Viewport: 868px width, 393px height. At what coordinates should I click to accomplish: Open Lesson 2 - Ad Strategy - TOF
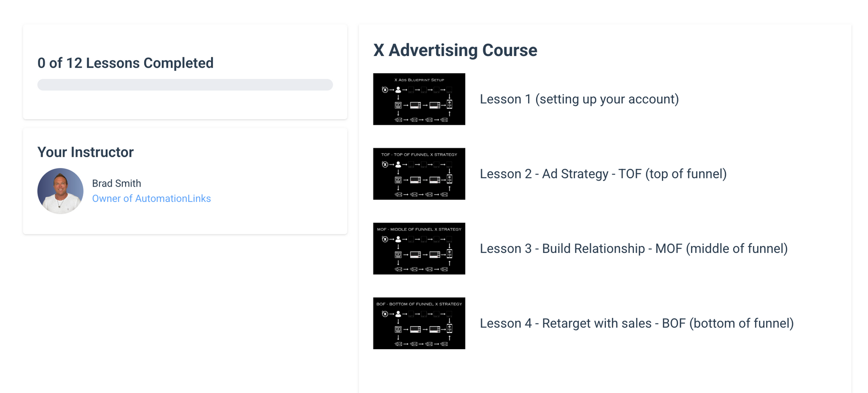(x=603, y=174)
